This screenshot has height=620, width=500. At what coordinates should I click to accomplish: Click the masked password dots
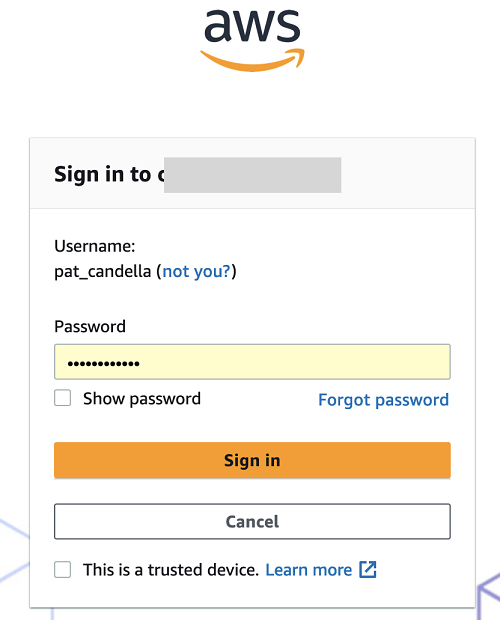click(104, 363)
